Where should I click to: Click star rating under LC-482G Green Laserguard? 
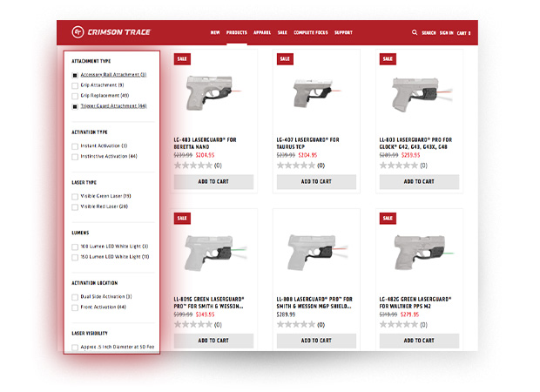(399, 324)
